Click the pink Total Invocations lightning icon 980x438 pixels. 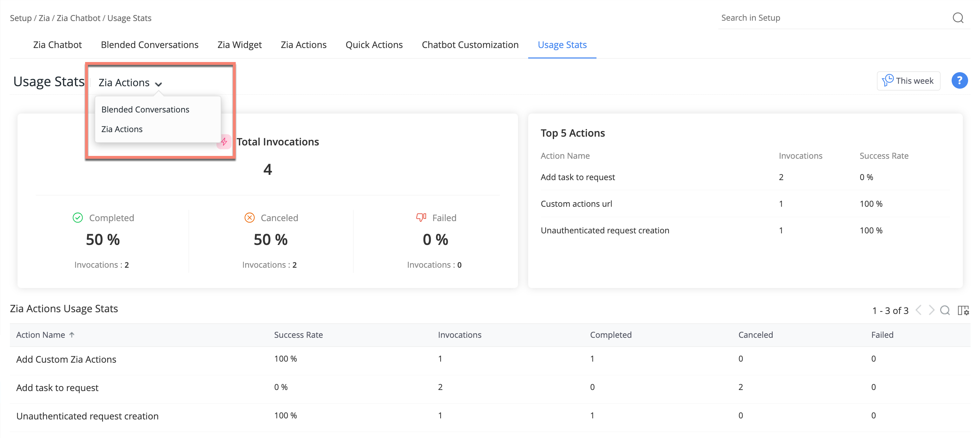(x=224, y=142)
